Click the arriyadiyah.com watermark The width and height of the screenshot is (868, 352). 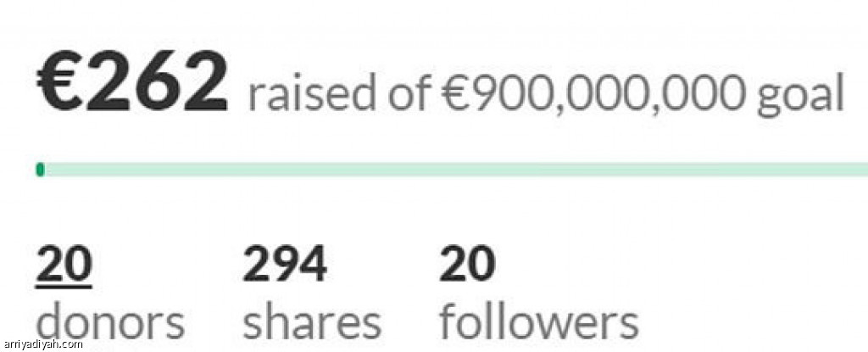(42, 344)
